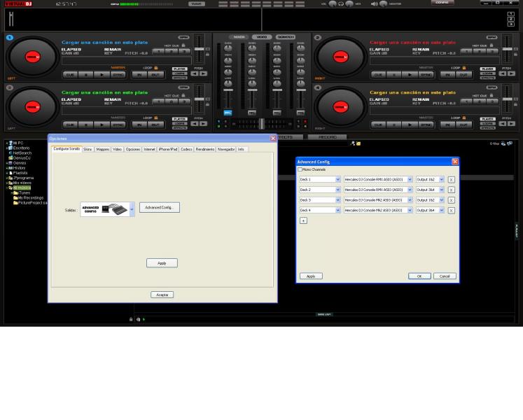Click the loop lock icon on deck 2
The width and height of the screenshot is (523, 420).
pyautogui.click(x=464, y=68)
